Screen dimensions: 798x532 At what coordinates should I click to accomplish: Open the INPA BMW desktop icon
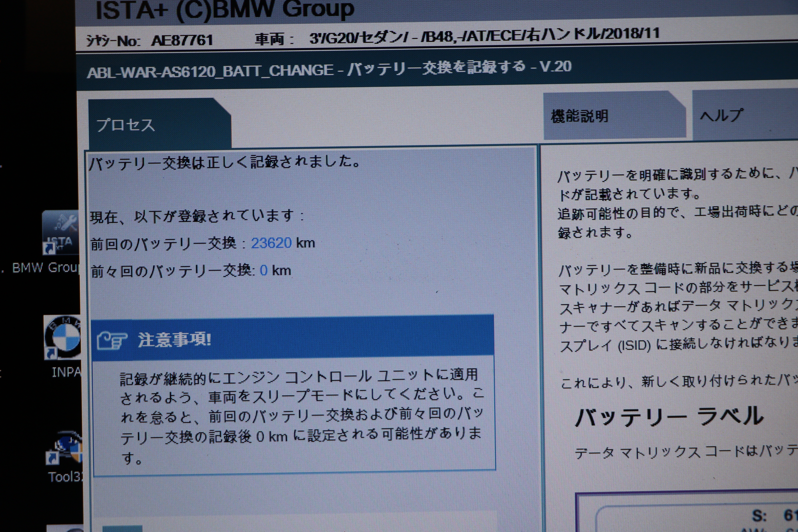point(63,337)
